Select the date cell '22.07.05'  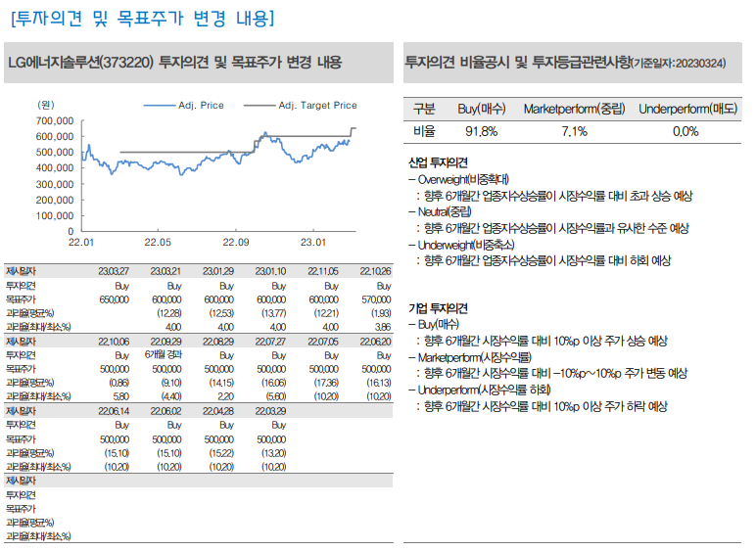[323, 342]
